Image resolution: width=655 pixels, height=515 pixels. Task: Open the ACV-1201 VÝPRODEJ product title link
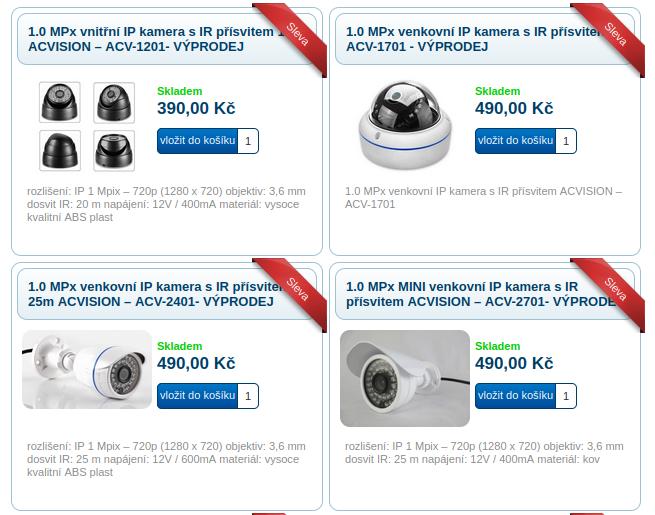tap(155, 39)
